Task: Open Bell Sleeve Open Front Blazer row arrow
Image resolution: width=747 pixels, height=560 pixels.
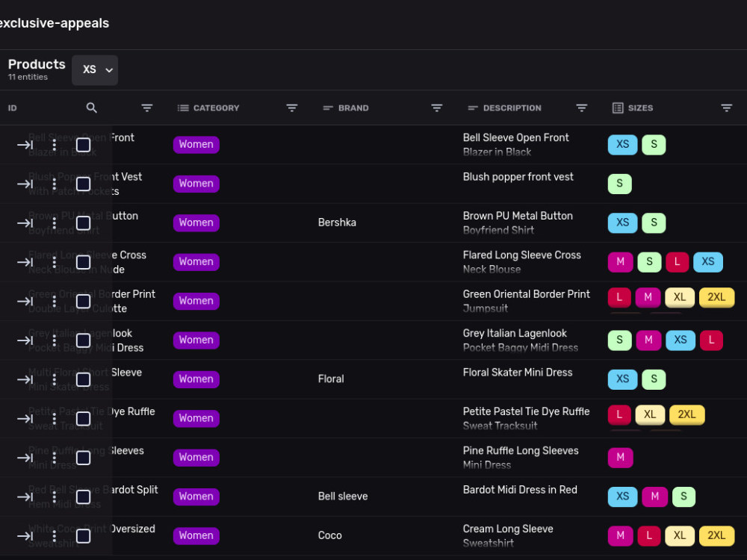Action: tap(25, 145)
